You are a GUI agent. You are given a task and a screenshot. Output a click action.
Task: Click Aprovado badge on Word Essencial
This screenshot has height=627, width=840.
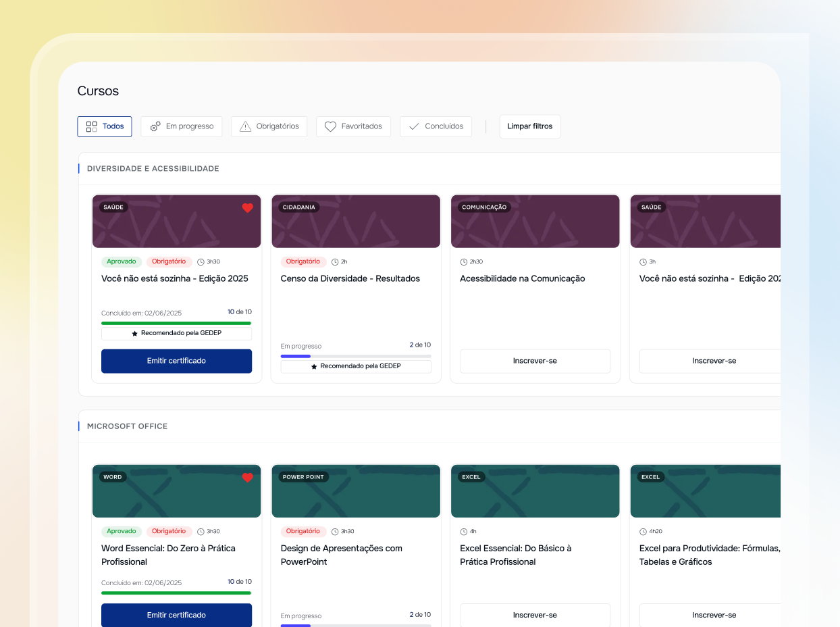point(122,531)
